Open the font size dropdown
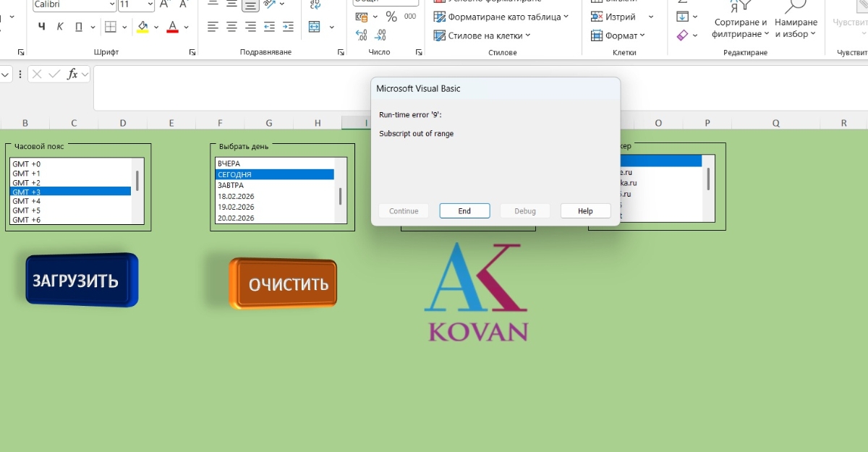Image resolution: width=868 pixels, height=452 pixels. (x=150, y=4)
